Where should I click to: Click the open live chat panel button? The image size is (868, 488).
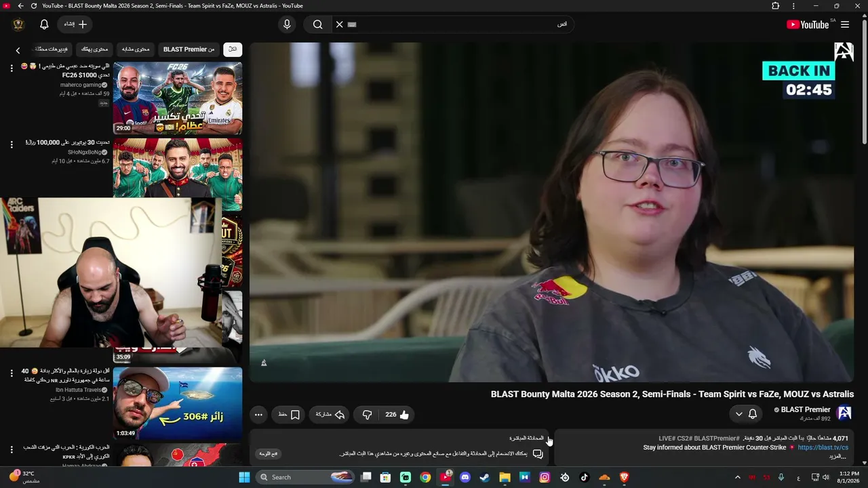[x=269, y=453]
